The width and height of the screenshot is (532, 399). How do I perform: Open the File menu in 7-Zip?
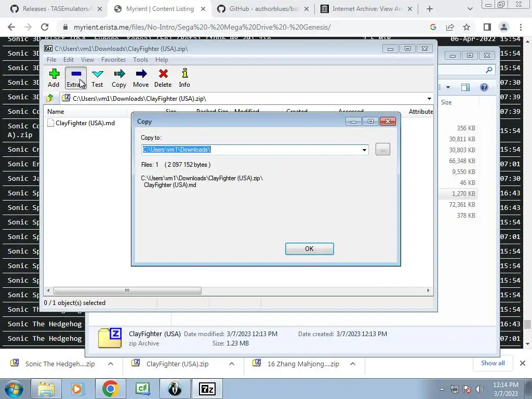tap(51, 60)
